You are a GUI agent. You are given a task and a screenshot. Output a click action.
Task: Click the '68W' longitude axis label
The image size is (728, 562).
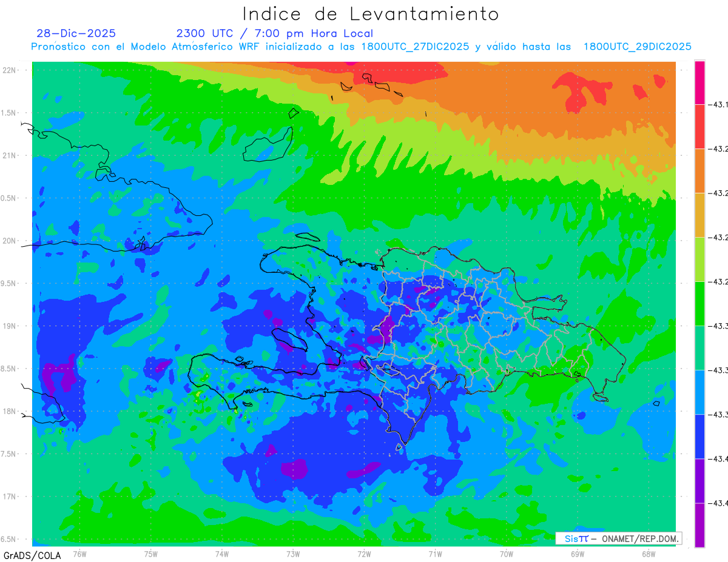(x=649, y=554)
